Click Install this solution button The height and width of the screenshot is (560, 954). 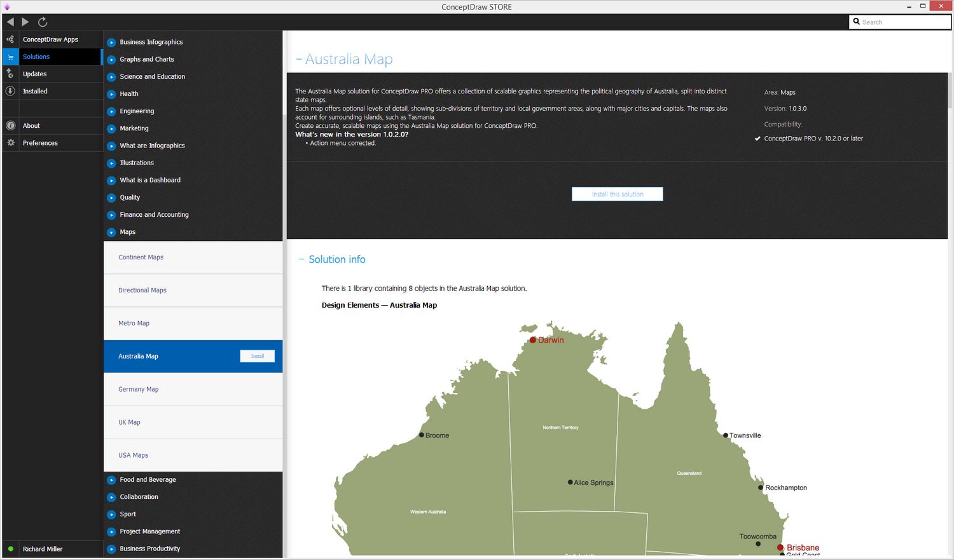tap(617, 194)
